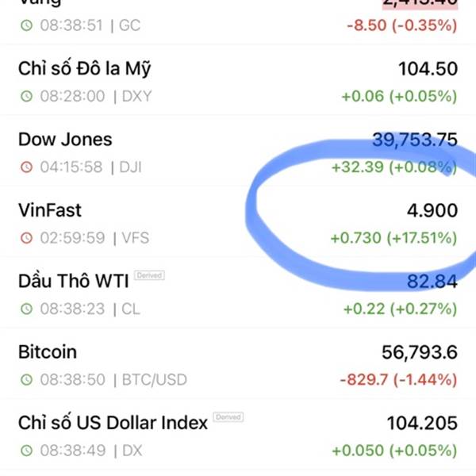Viewport: 476px width, 476px height.
Task: Open the Dow Jones row
Action: [238, 151]
